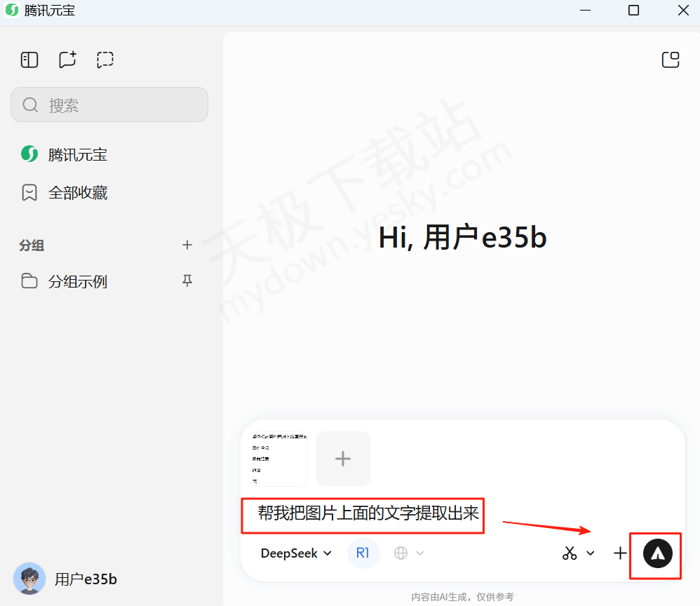
Task: Select 腾讯元宝 in the sidebar
Action: (x=78, y=154)
